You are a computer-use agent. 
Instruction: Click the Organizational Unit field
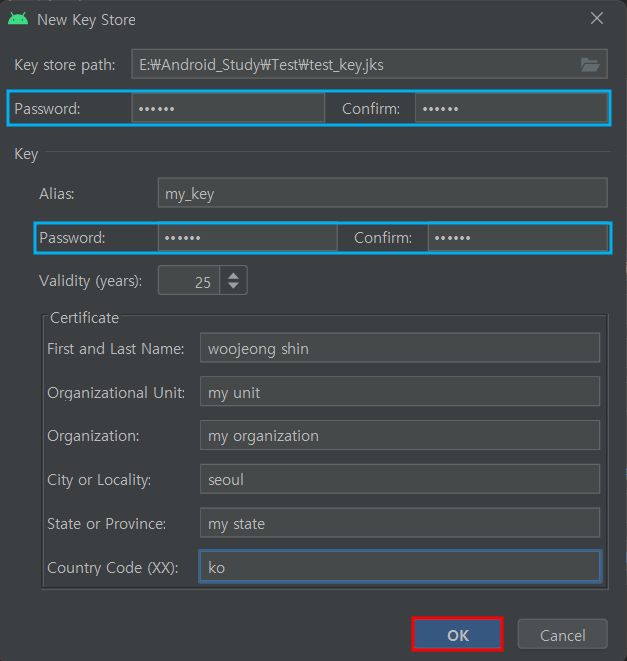pos(400,392)
